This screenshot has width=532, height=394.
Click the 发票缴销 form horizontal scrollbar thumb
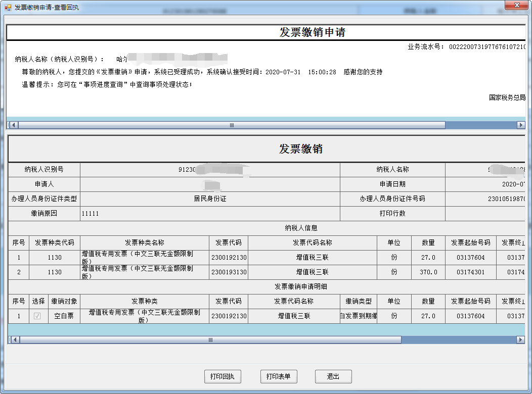tap(210, 340)
